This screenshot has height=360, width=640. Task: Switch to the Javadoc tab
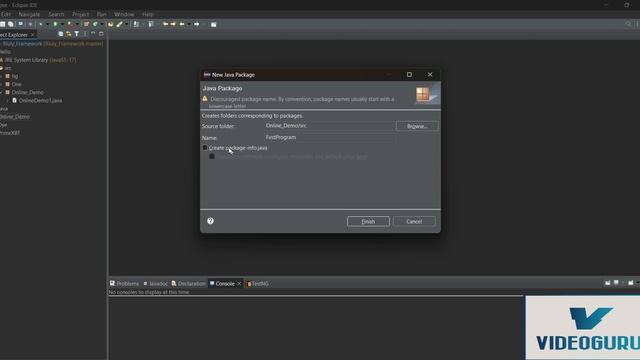tap(156, 283)
